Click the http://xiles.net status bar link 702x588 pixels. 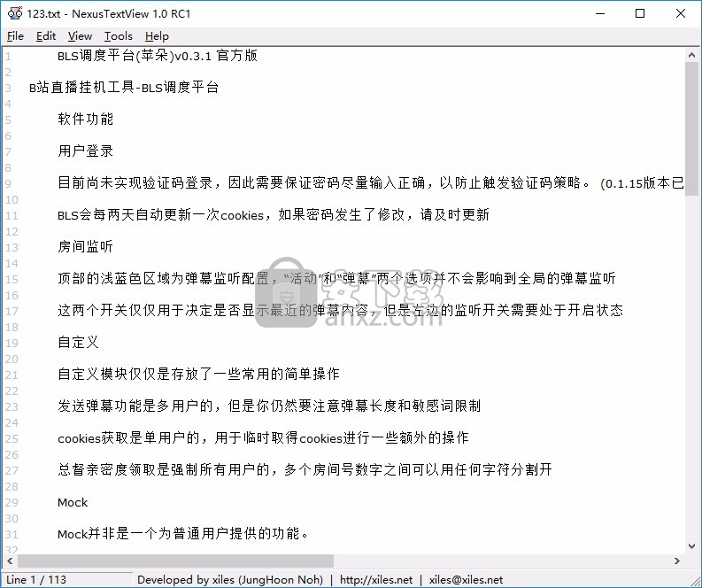pos(376,579)
